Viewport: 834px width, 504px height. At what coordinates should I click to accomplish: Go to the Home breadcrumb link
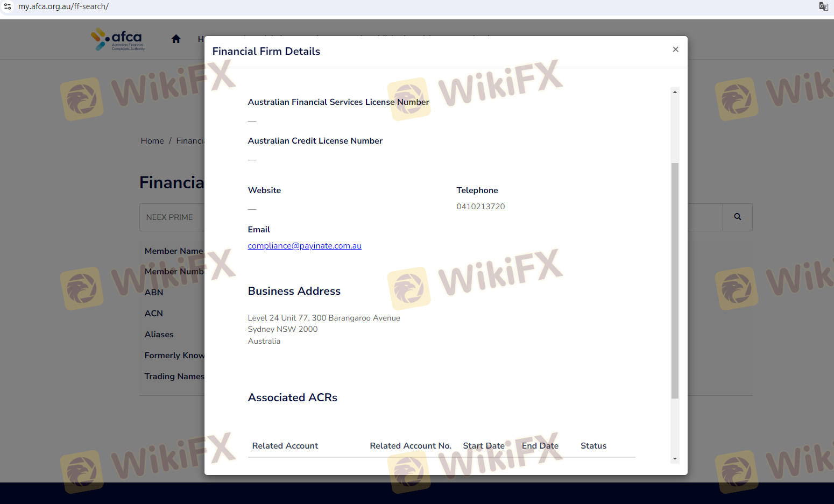[152, 141]
